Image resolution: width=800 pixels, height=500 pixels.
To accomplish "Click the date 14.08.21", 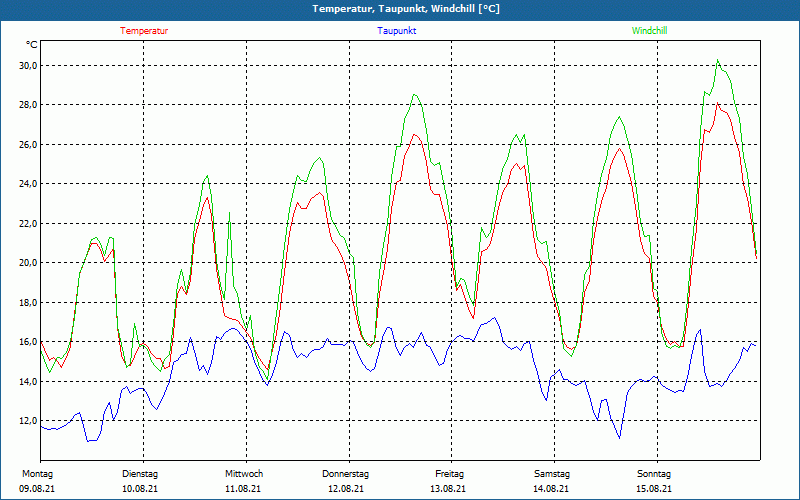I will [551, 489].
